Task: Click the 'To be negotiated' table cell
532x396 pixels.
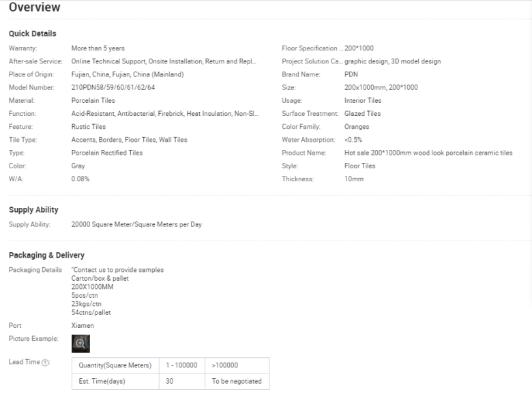Action: click(237, 381)
